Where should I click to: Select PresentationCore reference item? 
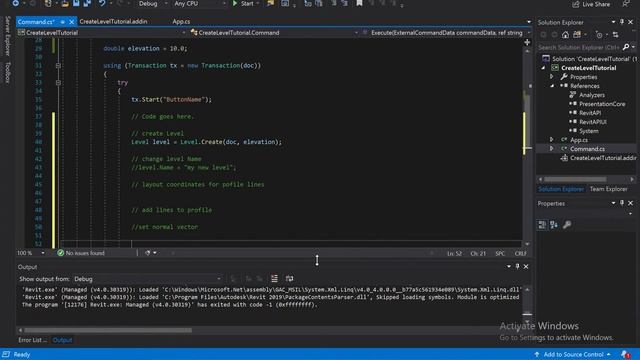click(x=602, y=104)
